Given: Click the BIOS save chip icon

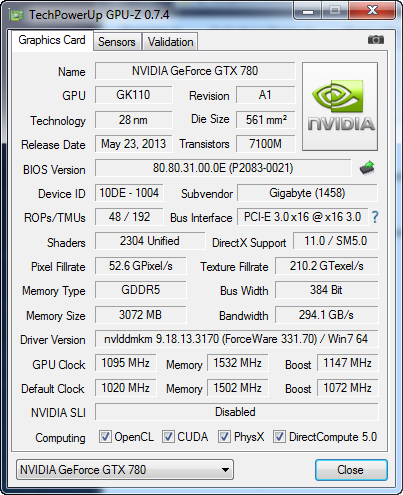Looking at the screenshot, I should (367, 168).
